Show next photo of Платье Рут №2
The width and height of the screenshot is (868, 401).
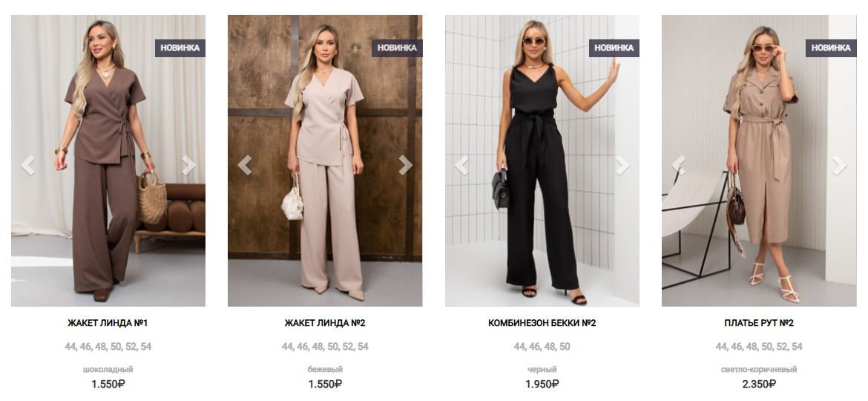click(x=840, y=165)
